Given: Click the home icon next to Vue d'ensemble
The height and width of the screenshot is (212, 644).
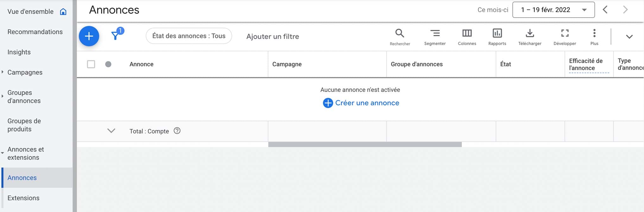Looking at the screenshot, I should click(63, 12).
